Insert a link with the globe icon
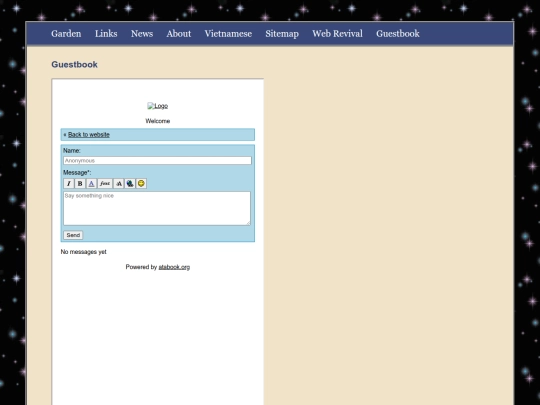The width and height of the screenshot is (540, 405). click(130, 184)
